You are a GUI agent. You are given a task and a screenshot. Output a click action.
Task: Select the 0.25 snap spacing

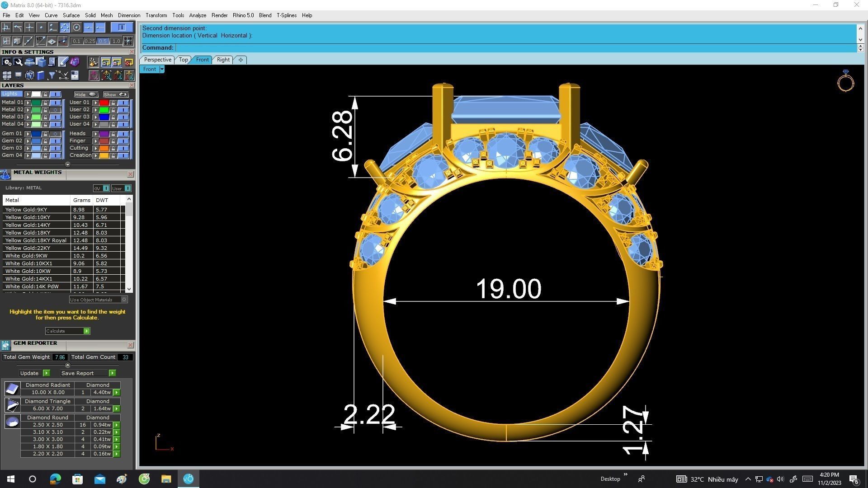click(90, 41)
